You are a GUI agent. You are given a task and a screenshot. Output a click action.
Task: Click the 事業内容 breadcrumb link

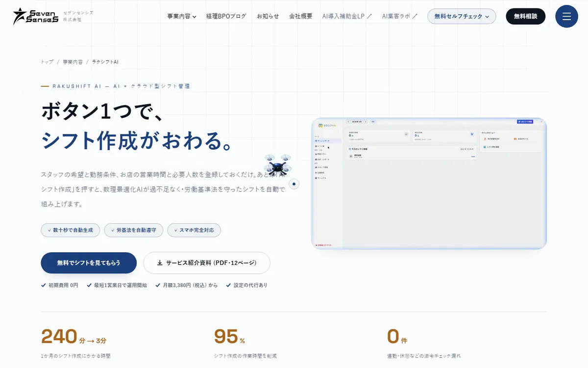click(x=73, y=62)
